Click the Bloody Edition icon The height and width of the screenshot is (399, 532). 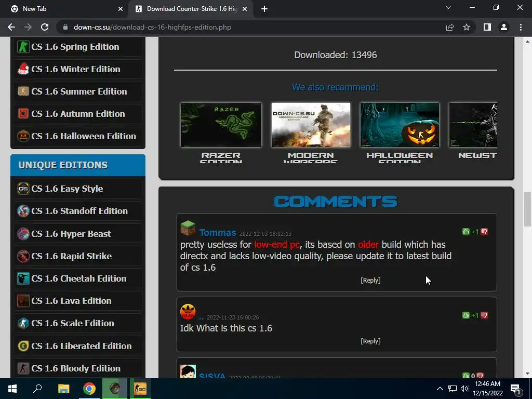[23, 368]
